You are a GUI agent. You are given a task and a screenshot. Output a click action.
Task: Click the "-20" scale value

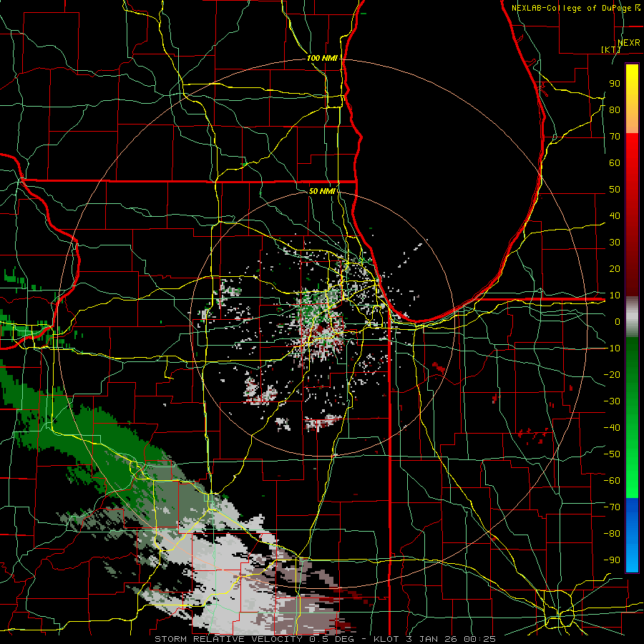click(x=612, y=374)
